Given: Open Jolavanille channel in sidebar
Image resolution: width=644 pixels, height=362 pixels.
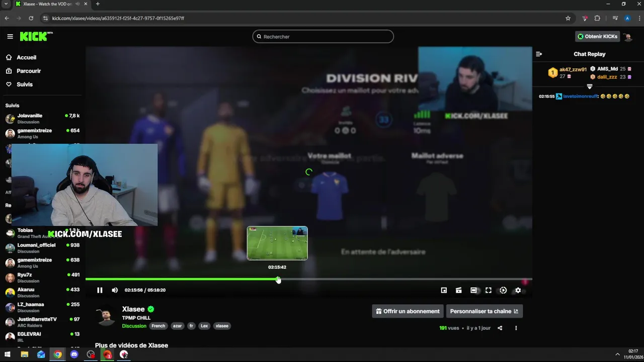Looking at the screenshot, I should 43,119.
